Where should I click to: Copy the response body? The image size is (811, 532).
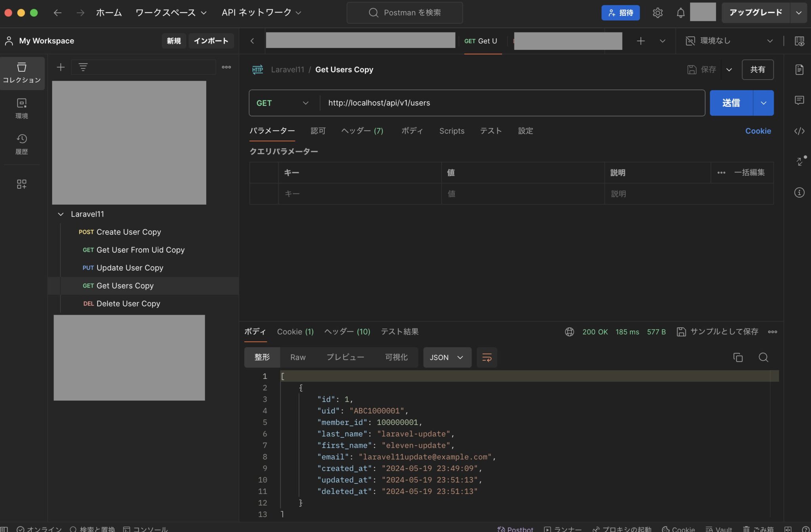[x=738, y=357]
